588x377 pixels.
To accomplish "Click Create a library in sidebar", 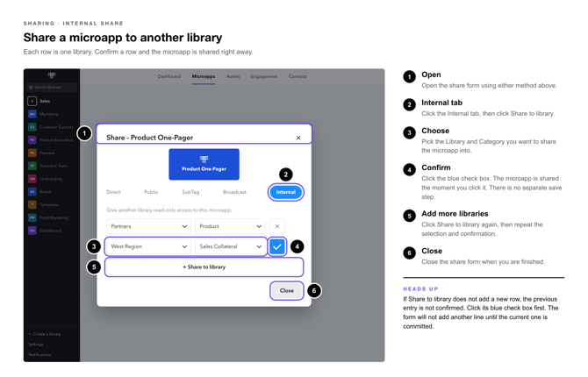I will click(45, 334).
